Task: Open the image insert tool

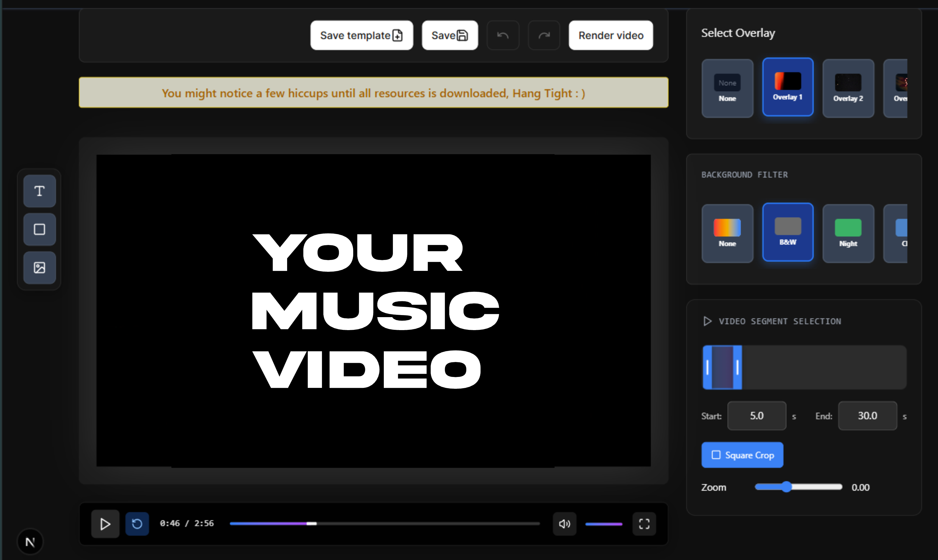Action: (40, 268)
